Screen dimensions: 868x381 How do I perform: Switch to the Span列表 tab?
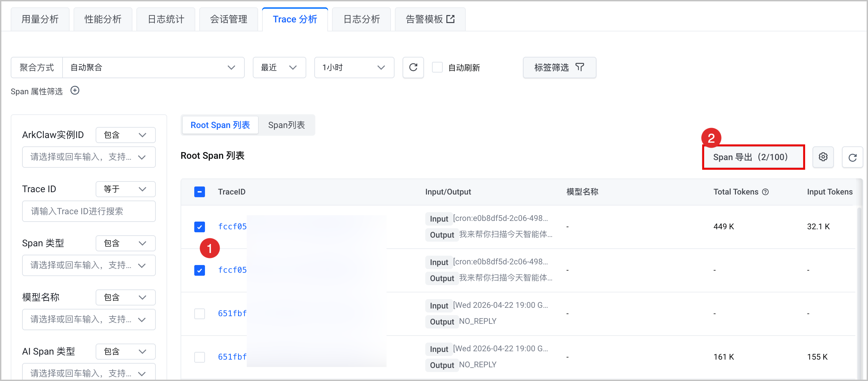tap(287, 125)
